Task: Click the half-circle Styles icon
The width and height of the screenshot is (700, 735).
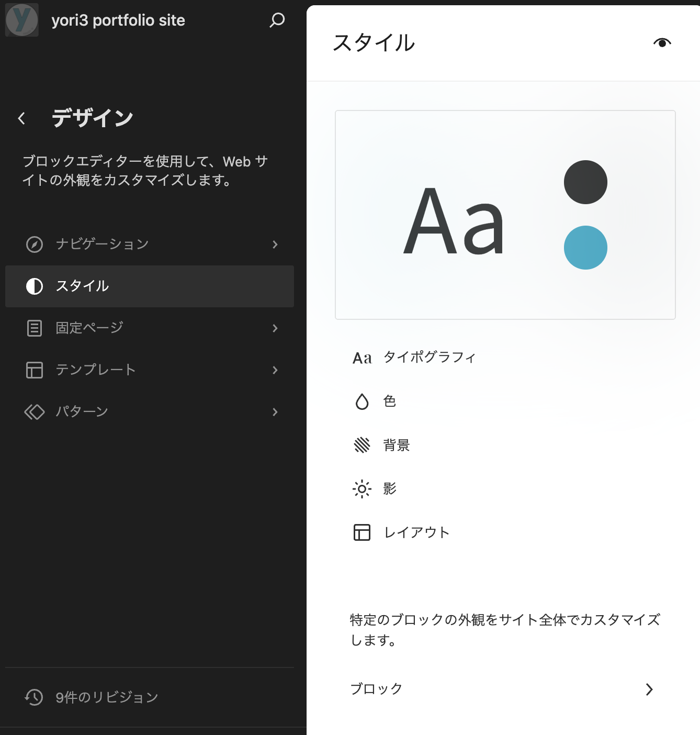Action: point(35,286)
